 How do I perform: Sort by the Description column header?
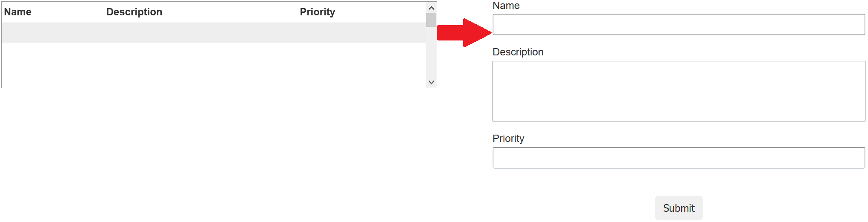click(134, 12)
